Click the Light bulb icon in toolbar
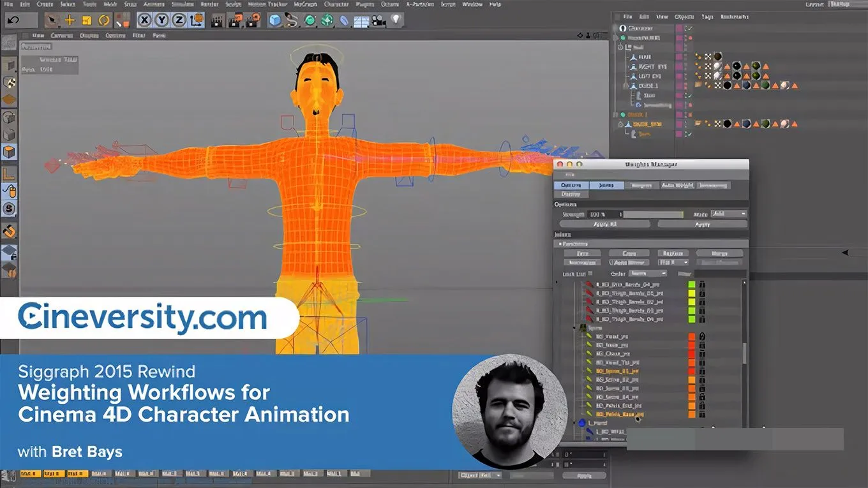 pos(396,20)
